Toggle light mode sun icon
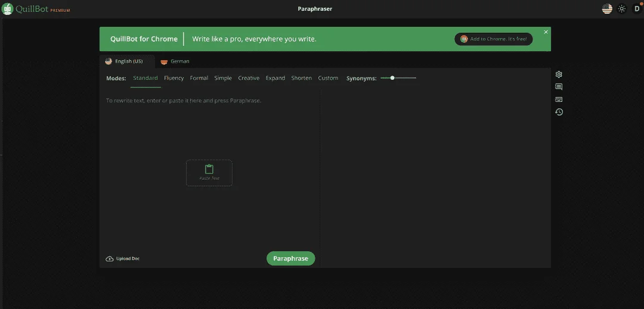 coord(622,8)
